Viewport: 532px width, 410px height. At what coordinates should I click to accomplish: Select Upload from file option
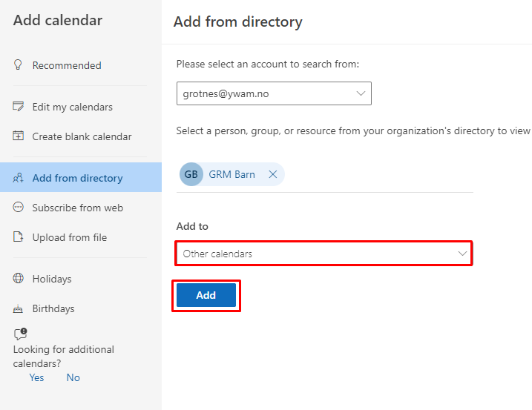point(69,237)
